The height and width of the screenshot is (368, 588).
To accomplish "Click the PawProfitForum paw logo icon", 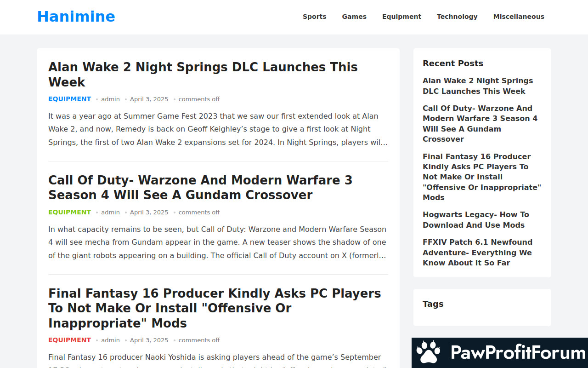I will tap(428, 353).
